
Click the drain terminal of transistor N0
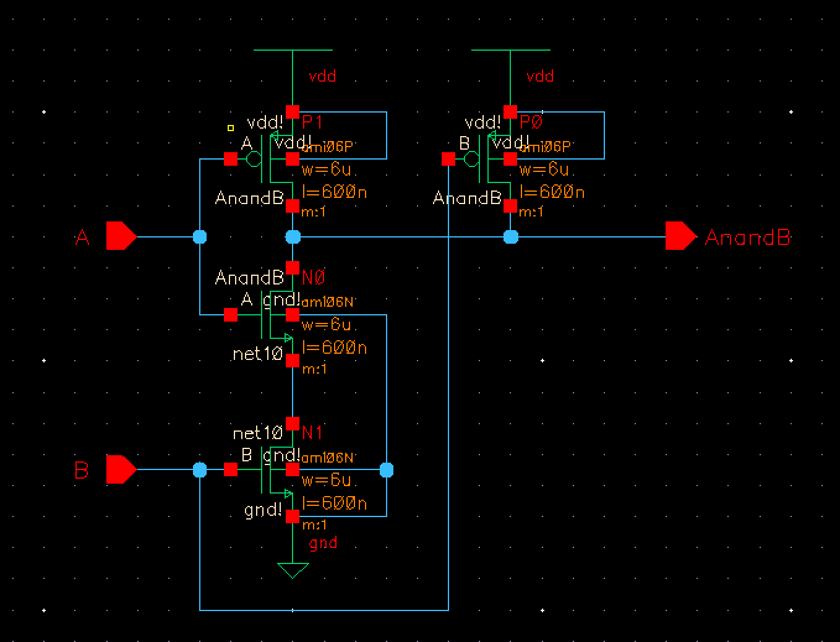click(293, 268)
